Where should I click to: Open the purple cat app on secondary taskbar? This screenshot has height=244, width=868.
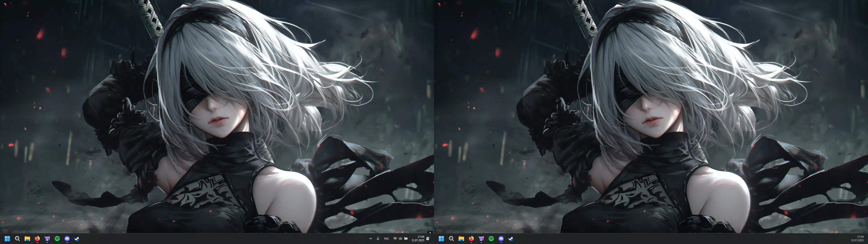(481, 239)
